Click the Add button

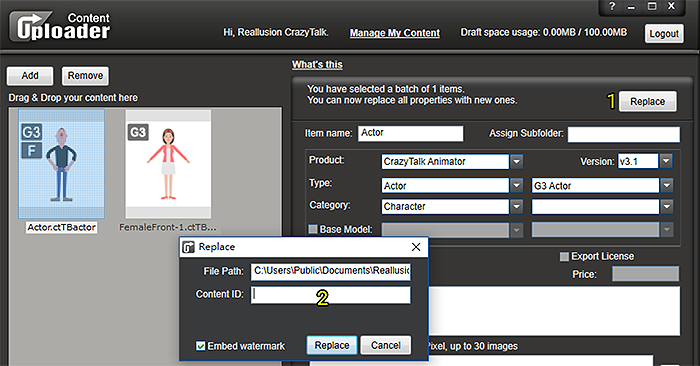pos(30,76)
